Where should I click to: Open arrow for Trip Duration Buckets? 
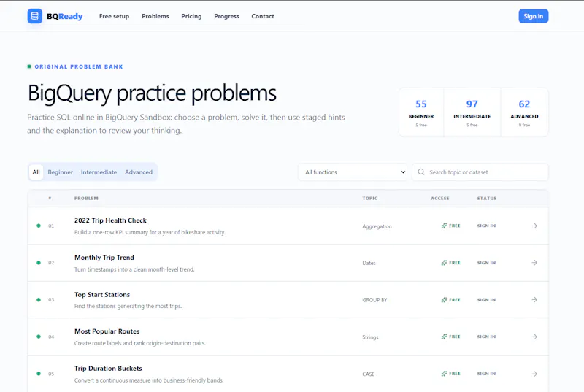[x=534, y=374]
